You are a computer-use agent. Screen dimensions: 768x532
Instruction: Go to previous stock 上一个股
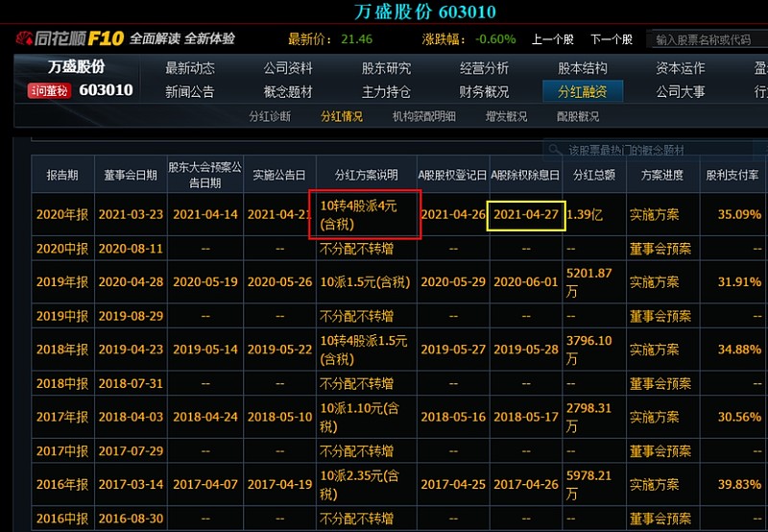pos(552,39)
